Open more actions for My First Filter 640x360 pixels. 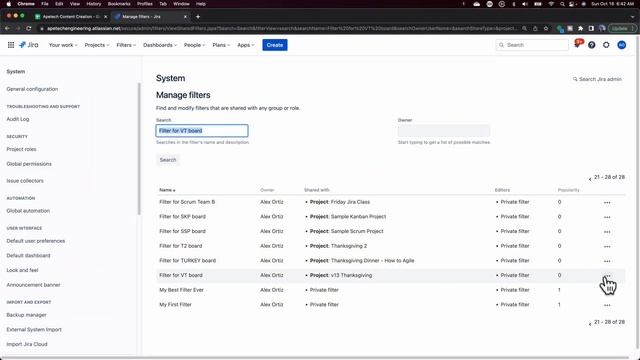coord(607,305)
